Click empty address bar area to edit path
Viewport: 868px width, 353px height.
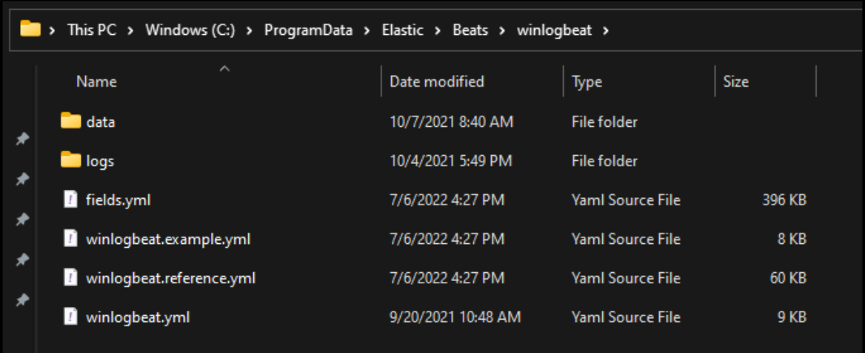(731, 30)
